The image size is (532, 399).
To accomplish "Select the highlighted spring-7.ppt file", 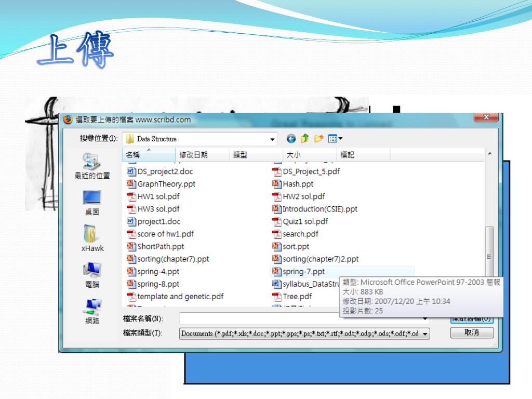I will coord(342,271).
